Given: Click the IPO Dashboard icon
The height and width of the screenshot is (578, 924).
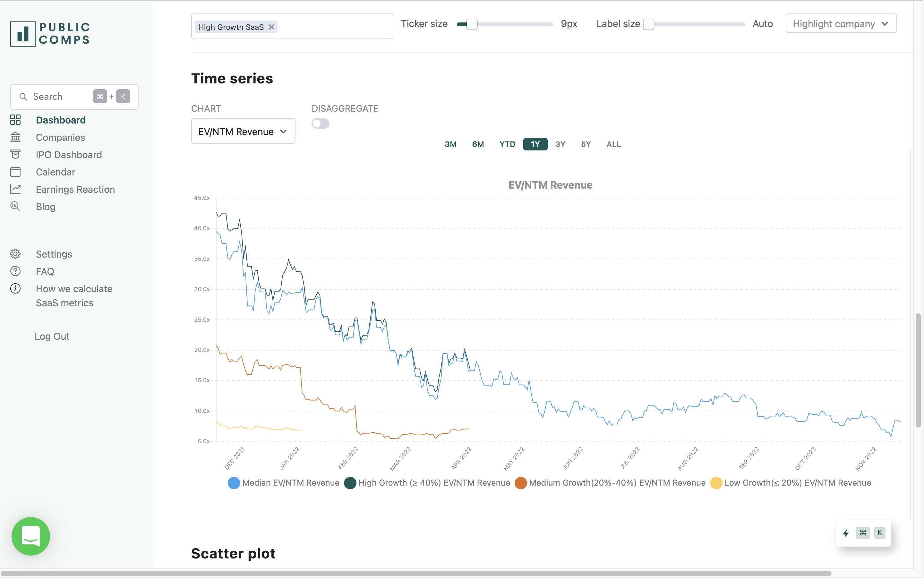Looking at the screenshot, I should pyautogui.click(x=15, y=154).
